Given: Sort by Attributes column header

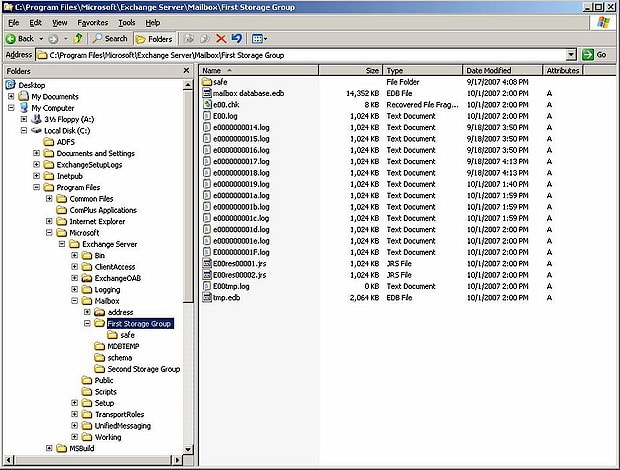Looking at the screenshot, I should (563, 71).
